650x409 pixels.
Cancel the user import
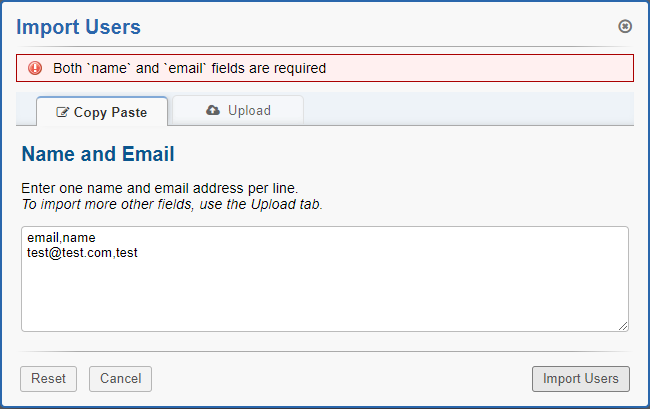pyautogui.click(x=120, y=379)
